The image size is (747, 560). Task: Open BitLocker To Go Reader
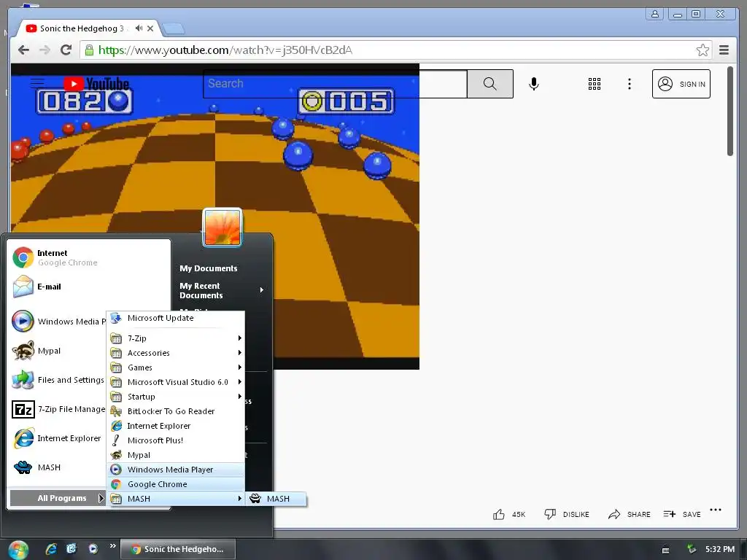pyautogui.click(x=176, y=411)
